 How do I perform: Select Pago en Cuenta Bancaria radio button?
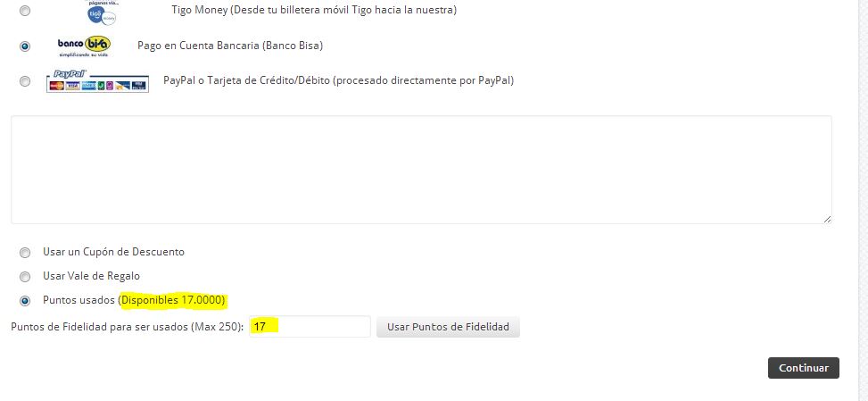(x=25, y=46)
